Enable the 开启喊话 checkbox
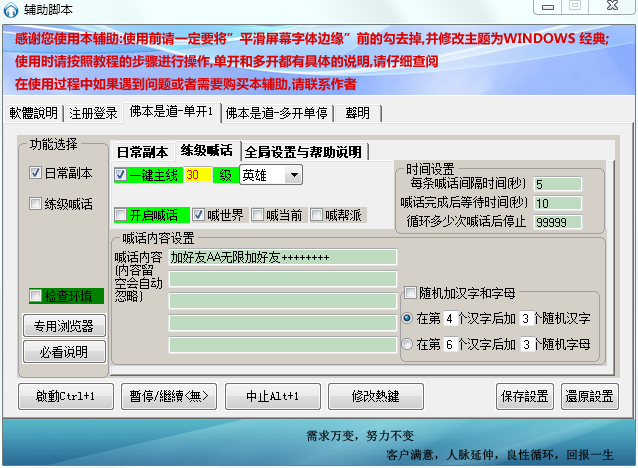This screenshot has height=468, width=638. click(x=120, y=214)
